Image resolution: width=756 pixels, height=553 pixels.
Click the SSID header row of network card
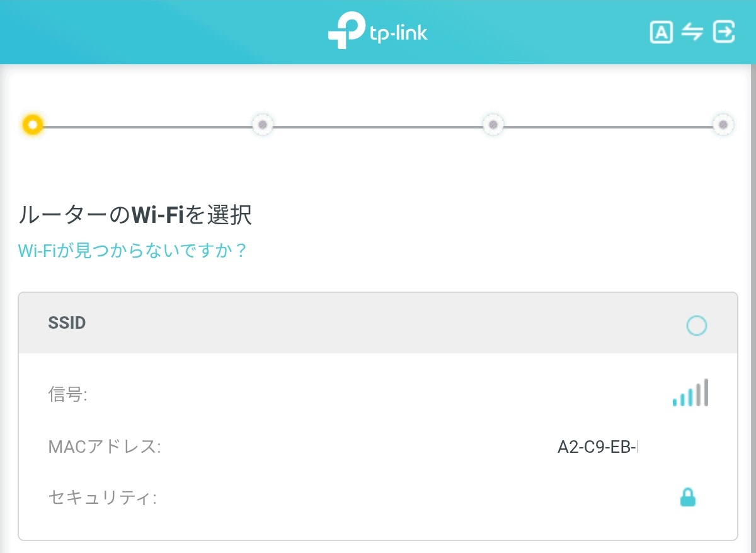378,323
